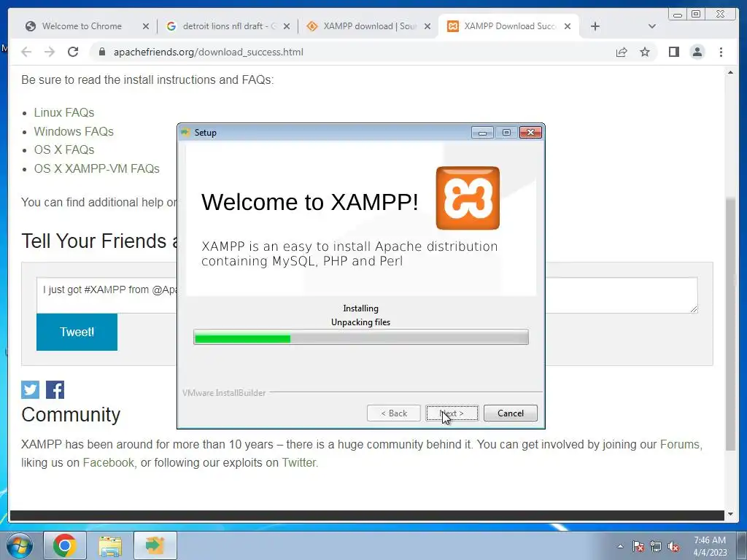
Task: Click the Facebook icon
Action: (55, 390)
